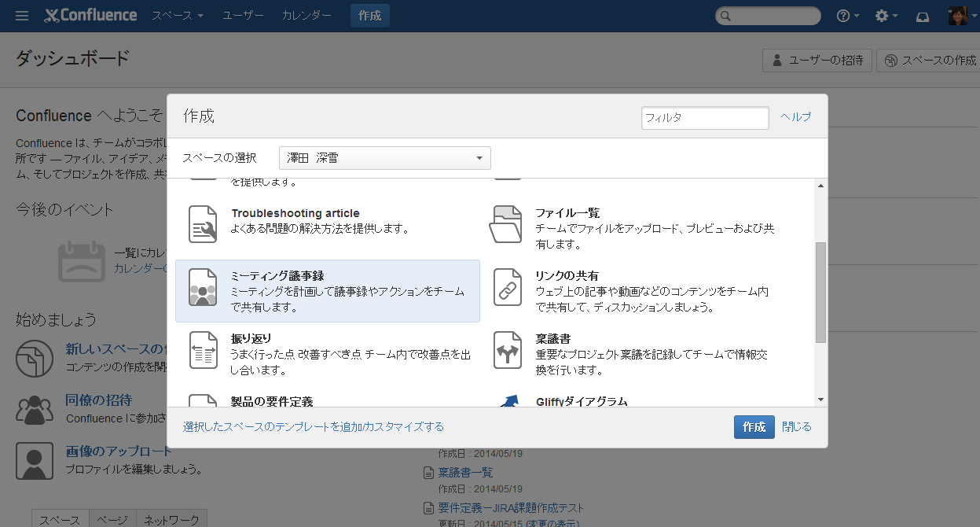This screenshot has height=527, width=980.
Task: Click 閉じる to close the dialog
Action: [797, 427]
